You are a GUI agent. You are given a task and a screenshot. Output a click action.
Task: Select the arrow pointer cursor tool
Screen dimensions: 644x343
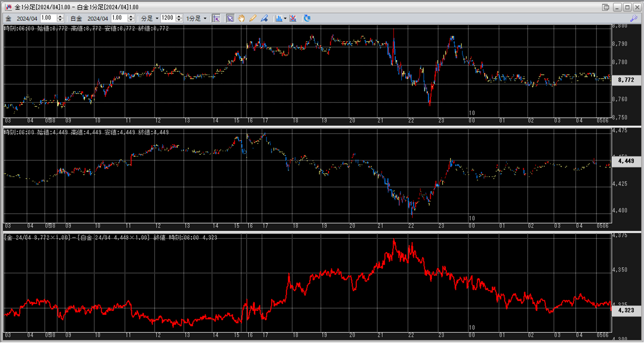(230, 18)
